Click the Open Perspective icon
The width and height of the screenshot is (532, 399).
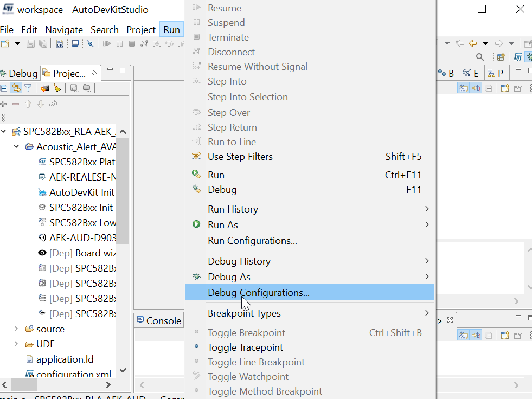[501, 57]
